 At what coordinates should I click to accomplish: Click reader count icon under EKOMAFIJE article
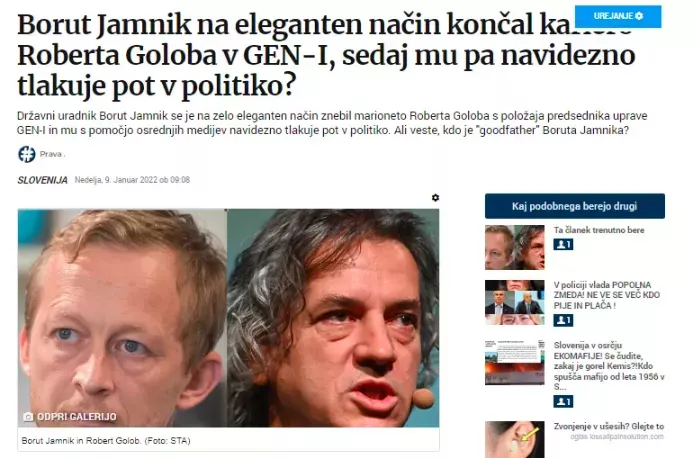pos(563,402)
